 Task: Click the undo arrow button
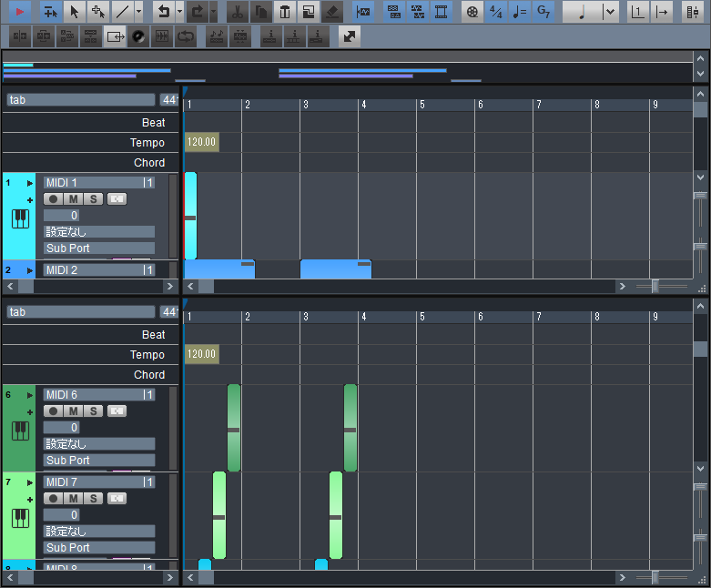163,12
